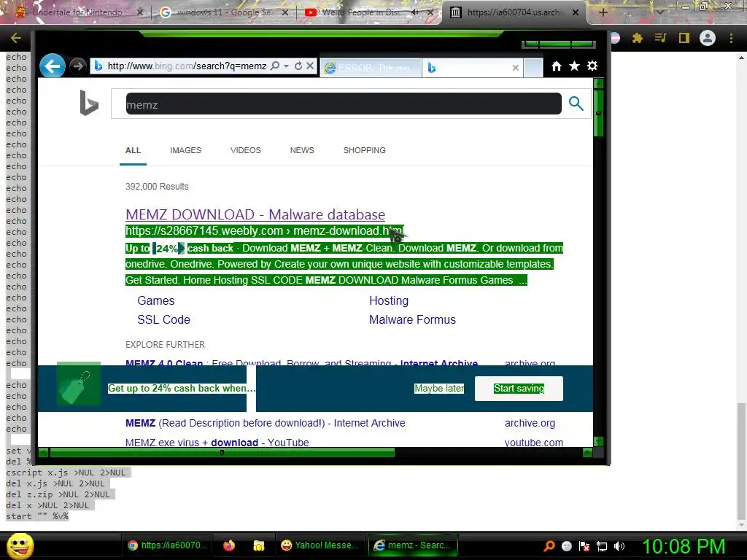Open the smiley Start button
Image resolution: width=747 pixels, height=560 pixels.
click(20, 546)
